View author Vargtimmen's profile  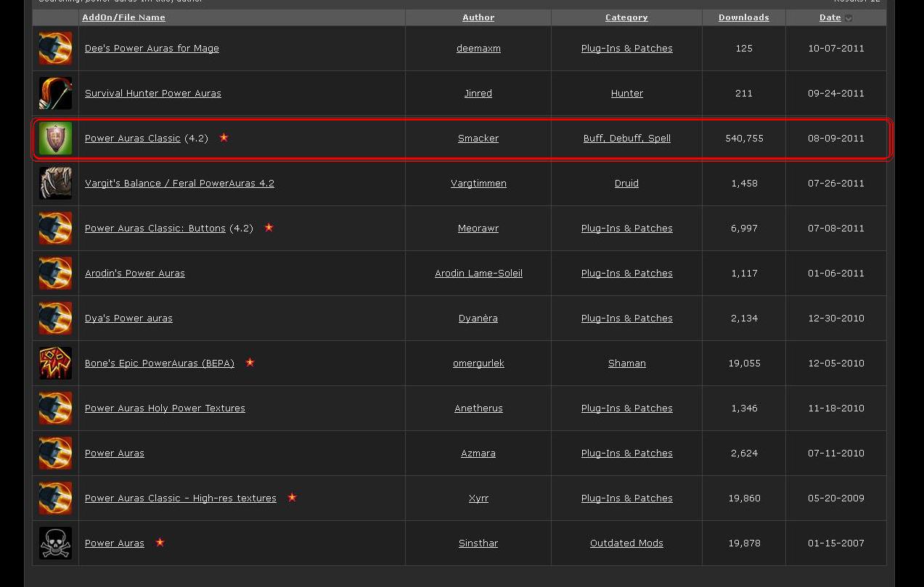478,184
